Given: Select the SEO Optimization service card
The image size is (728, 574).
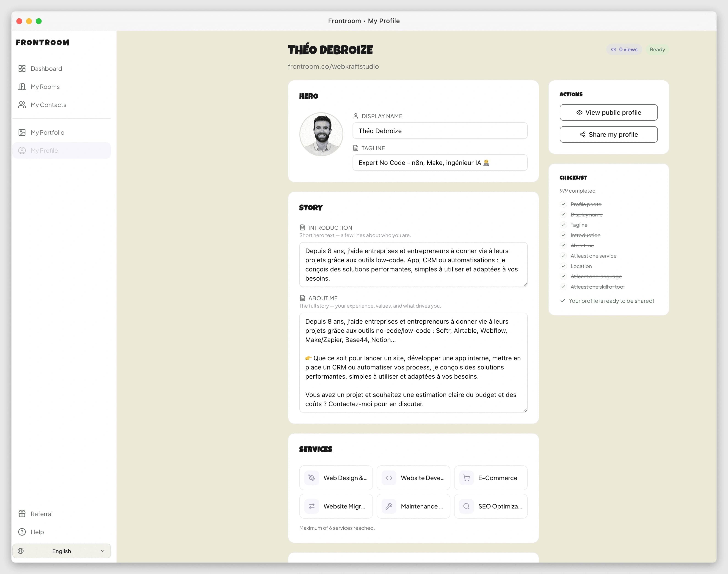Looking at the screenshot, I should coord(491,506).
